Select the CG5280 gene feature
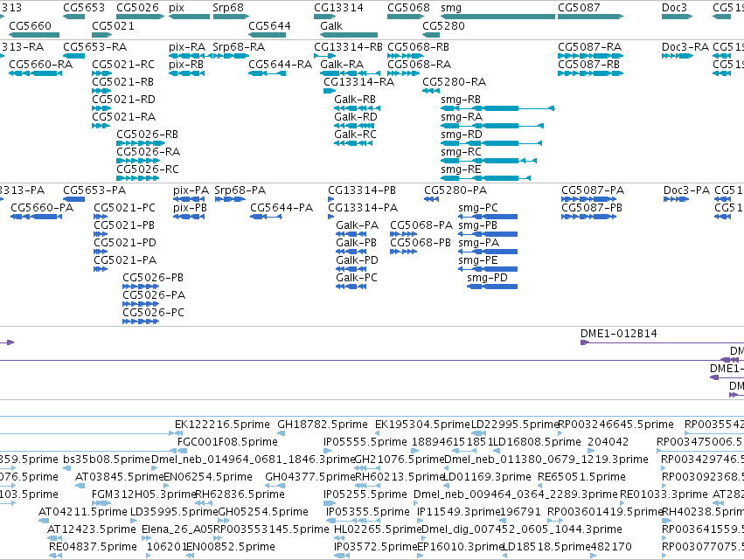This screenshot has width=744, height=560. [431, 35]
